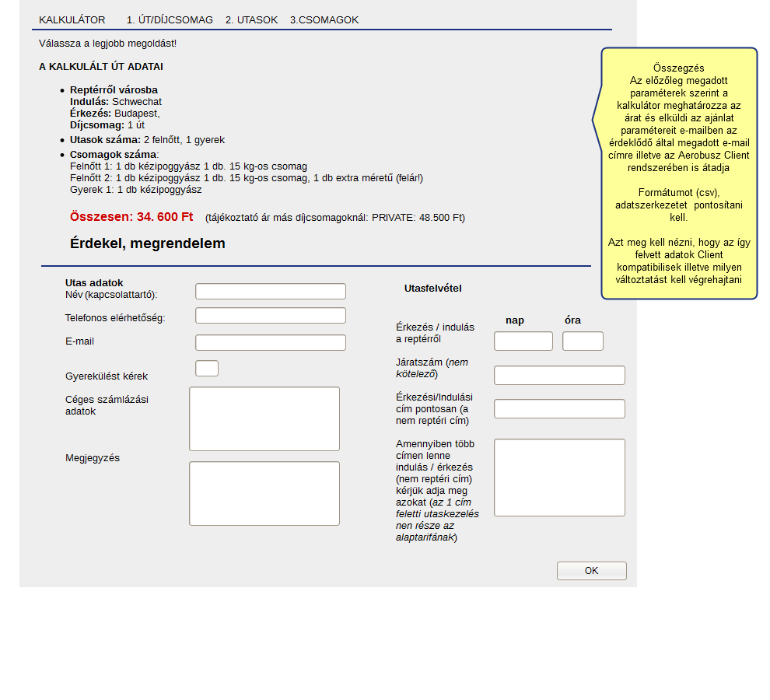Screen dimensions: 770x700
Task: Click the óra (hour) input field
Action: pyautogui.click(x=583, y=341)
